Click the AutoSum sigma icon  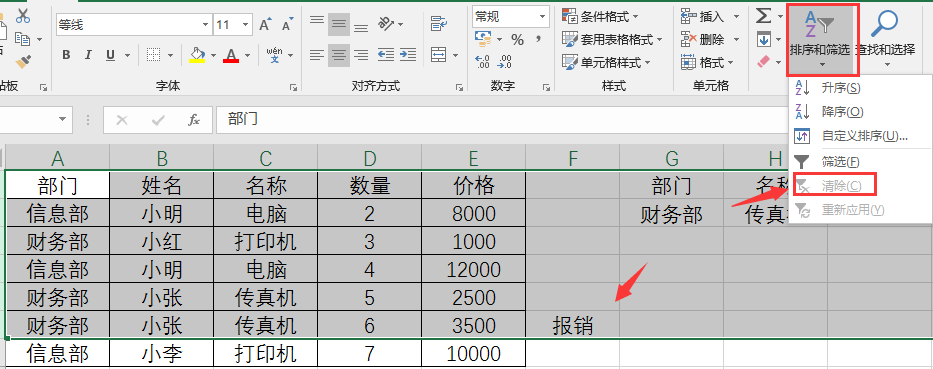(x=763, y=16)
